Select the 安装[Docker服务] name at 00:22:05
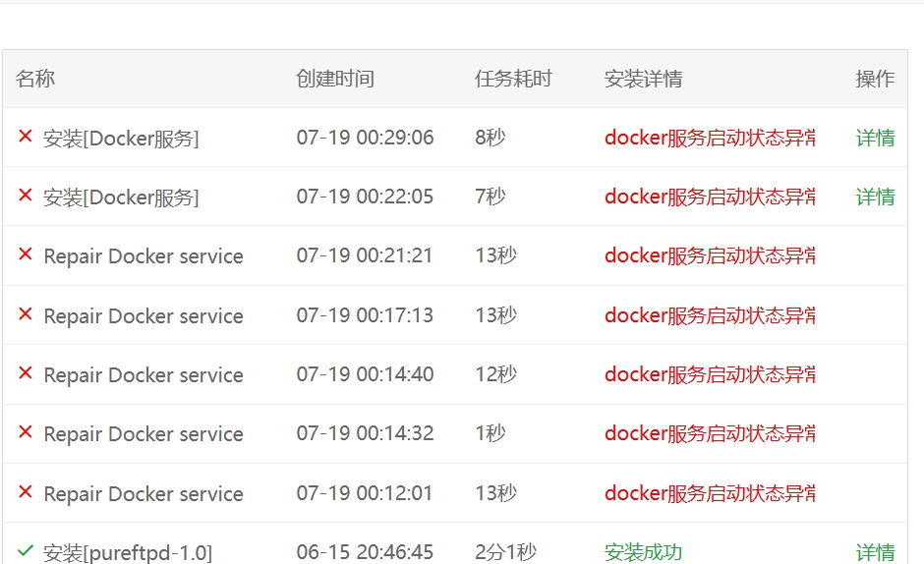 tap(121, 197)
